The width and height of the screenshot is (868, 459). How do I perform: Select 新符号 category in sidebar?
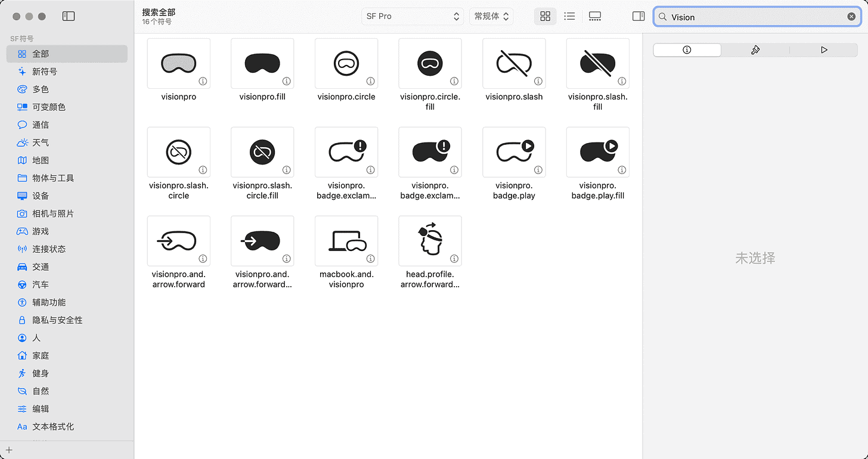click(67, 72)
